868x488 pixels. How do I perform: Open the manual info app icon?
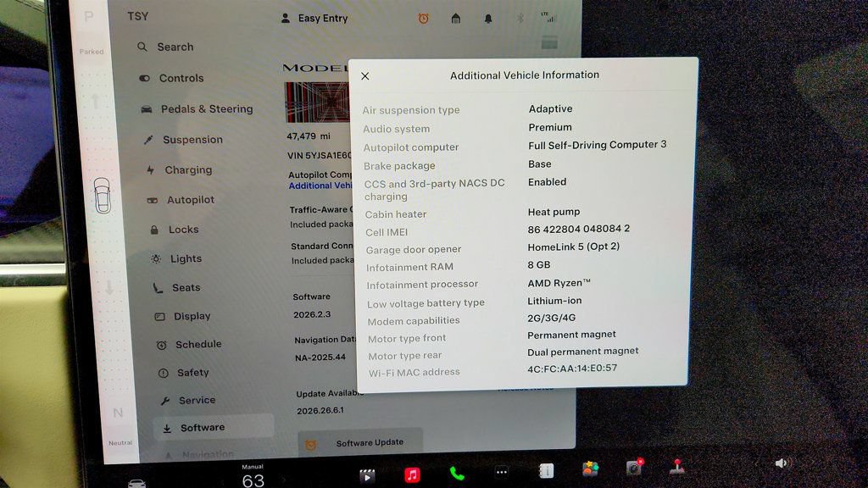547,471
